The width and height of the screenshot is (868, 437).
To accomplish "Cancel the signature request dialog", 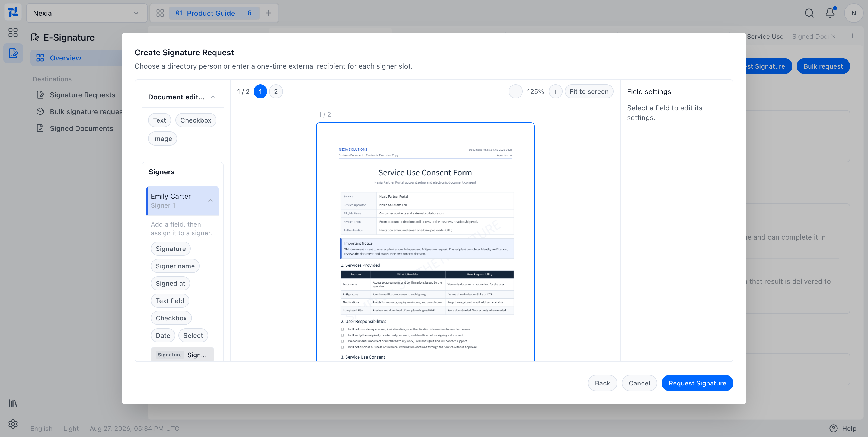I will (639, 383).
